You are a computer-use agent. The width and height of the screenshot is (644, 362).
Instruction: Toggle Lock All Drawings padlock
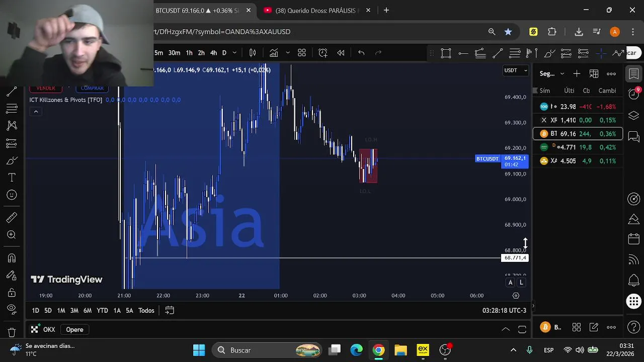(x=12, y=293)
